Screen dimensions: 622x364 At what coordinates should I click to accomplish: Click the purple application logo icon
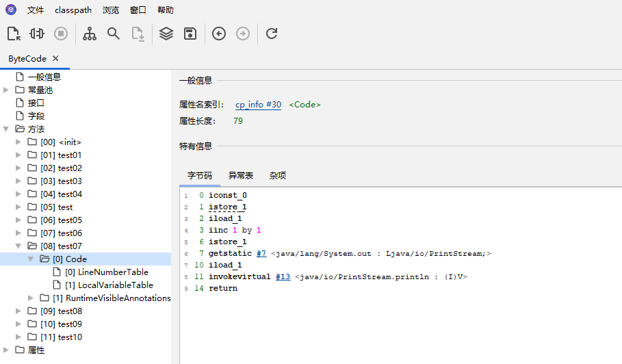pyautogui.click(x=11, y=10)
